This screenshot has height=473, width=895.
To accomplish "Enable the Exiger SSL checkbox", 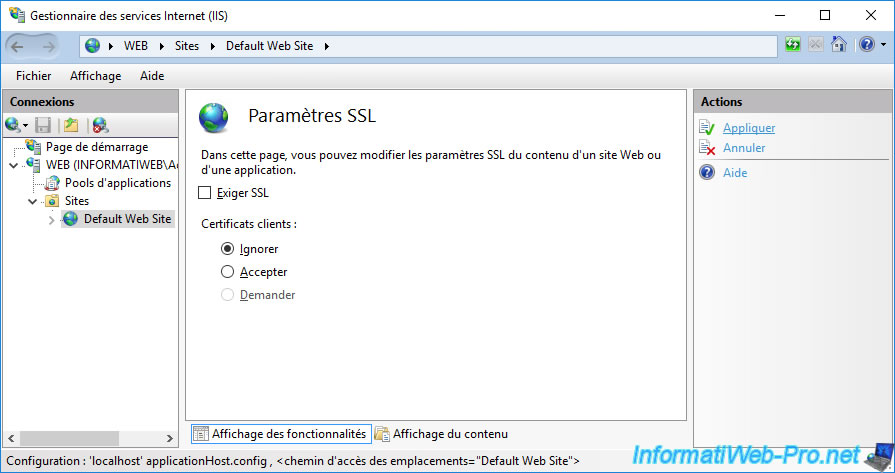I will 205,193.
